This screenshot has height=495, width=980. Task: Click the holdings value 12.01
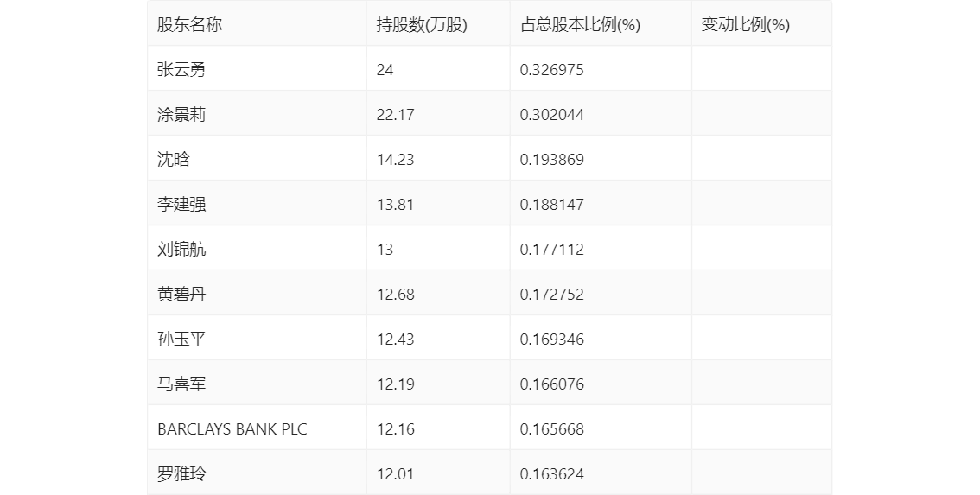coord(395,475)
